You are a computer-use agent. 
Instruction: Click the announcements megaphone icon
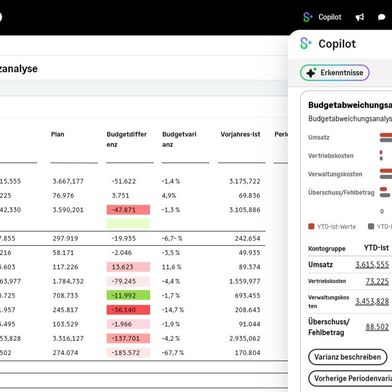(360, 17)
